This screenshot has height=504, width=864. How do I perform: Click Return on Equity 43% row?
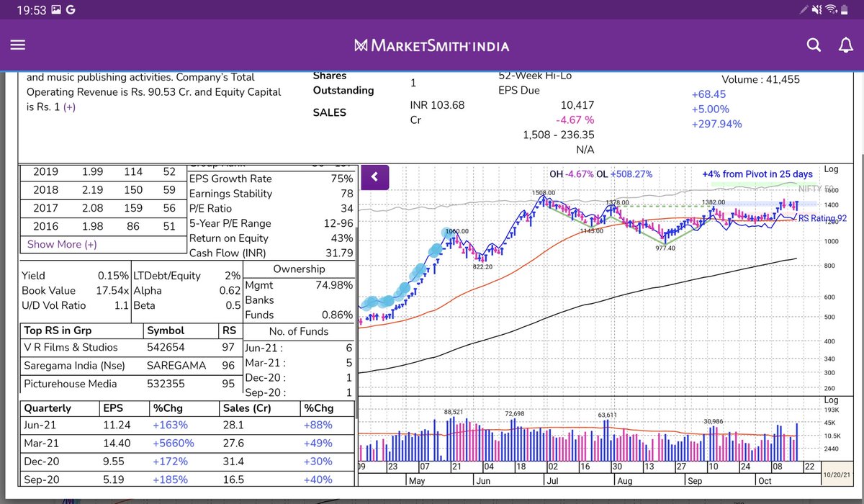(271, 238)
